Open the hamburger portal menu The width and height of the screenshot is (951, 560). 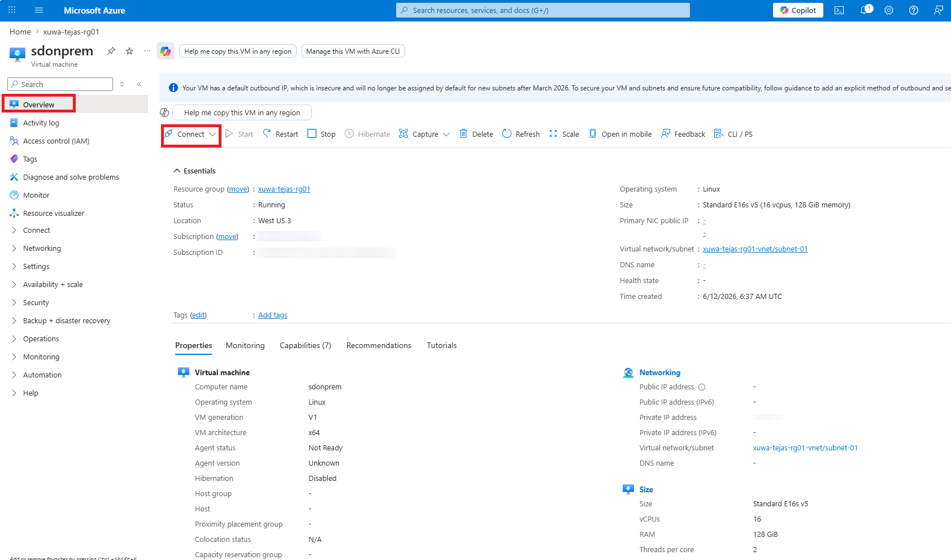(39, 10)
